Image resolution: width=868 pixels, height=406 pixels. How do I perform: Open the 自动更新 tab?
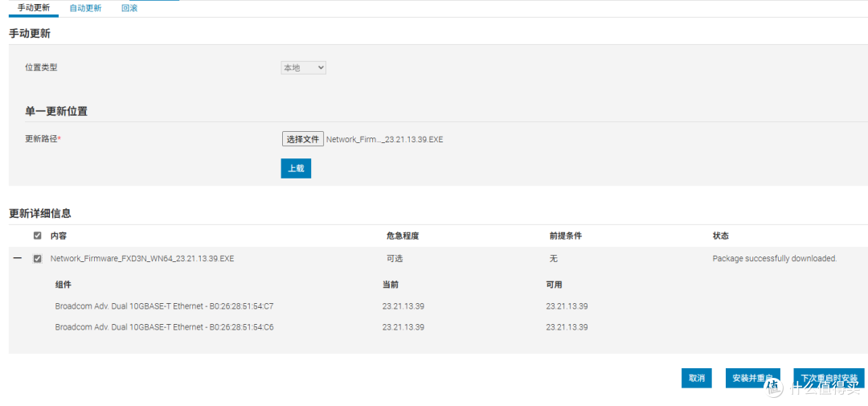pos(86,8)
